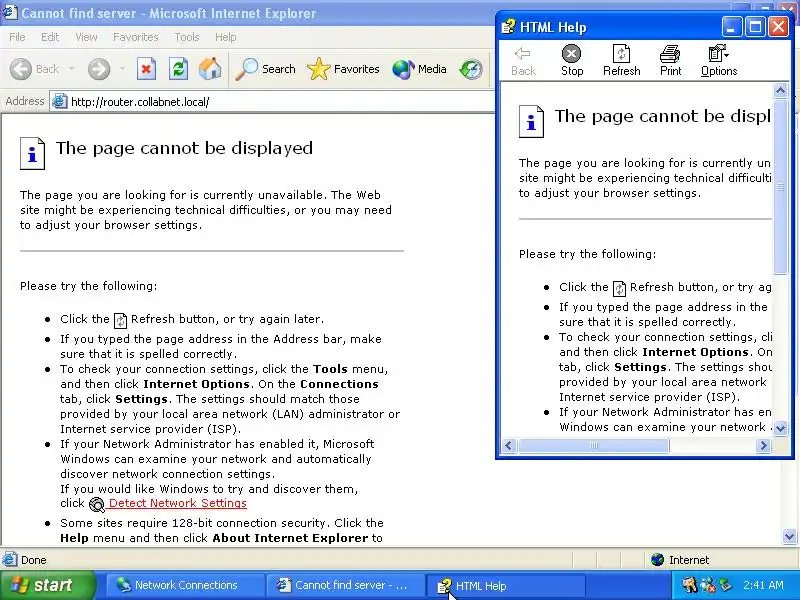800x600 pixels.
Task: Click the green Refresh icon in Internet Explorer
Action: point(178,69)
